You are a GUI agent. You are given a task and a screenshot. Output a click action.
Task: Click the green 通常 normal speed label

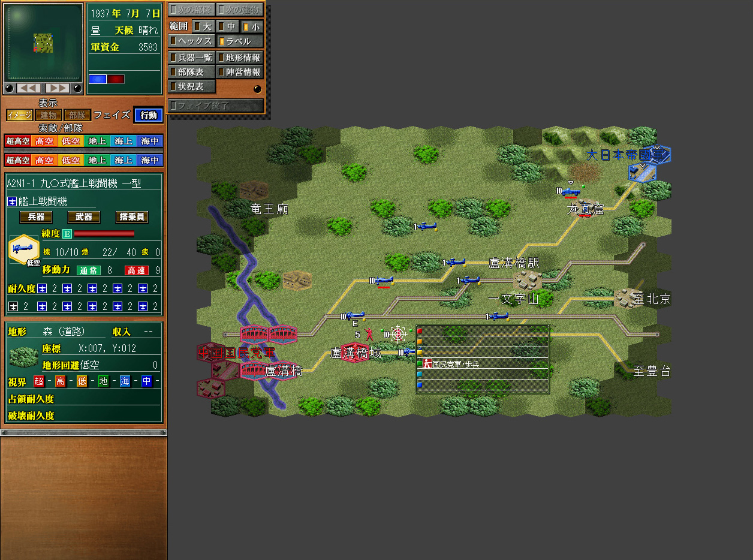click(x=88, y=270)
